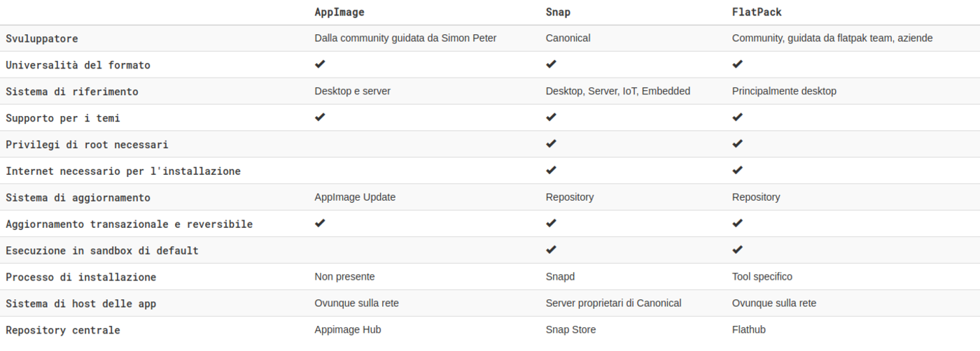This screenshot has width=980, height=351.
Task: Click the AppImage checkmark for Supporto per i temi
Action: coord(320,117)
